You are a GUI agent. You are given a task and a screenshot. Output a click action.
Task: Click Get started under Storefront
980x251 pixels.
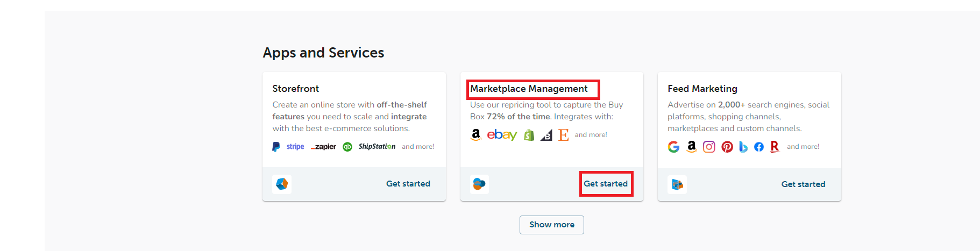(408, 184)
